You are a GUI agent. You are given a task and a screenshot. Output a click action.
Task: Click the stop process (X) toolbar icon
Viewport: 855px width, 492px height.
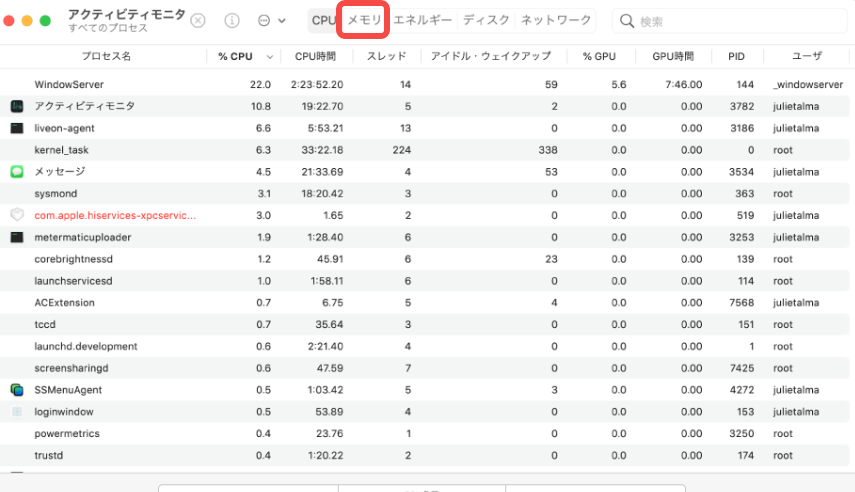pyautogui.click(x=198, y=21)
